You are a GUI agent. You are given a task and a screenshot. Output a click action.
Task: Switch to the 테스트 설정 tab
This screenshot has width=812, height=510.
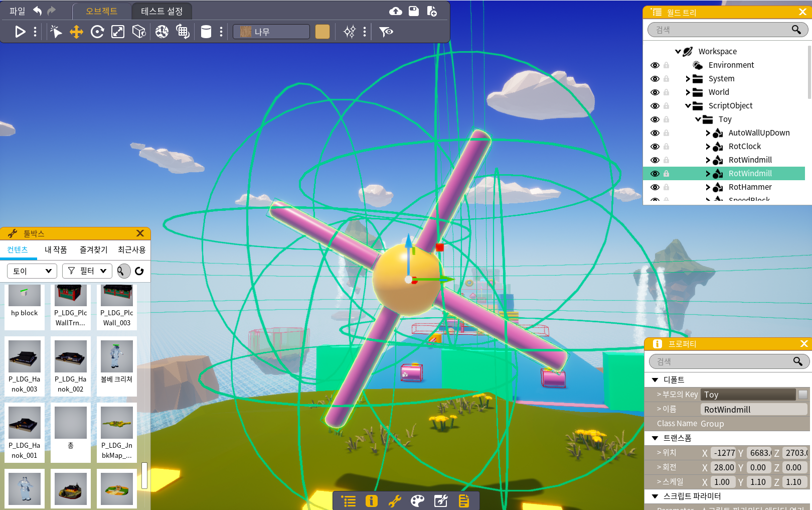coord(161,11)
